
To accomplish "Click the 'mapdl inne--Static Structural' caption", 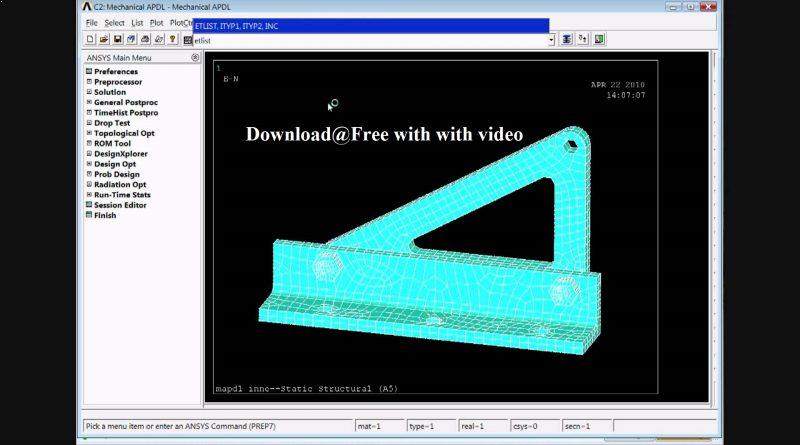I will tap(306, 389).
